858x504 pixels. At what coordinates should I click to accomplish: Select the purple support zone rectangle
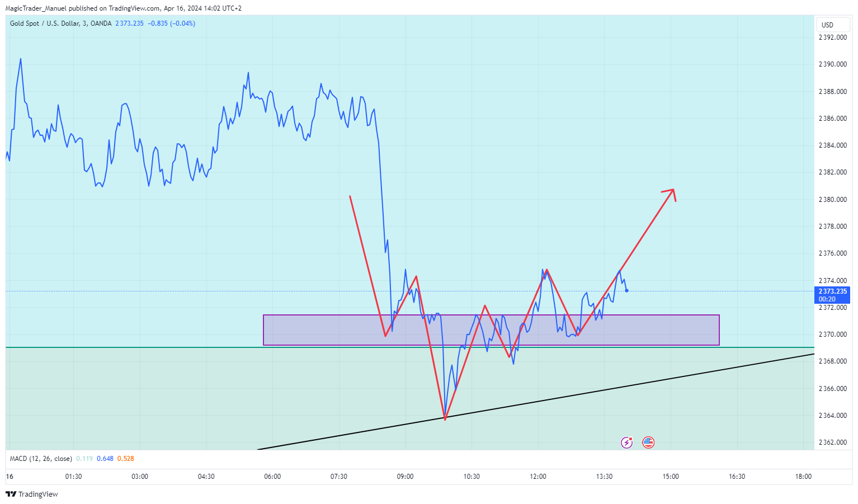pyautogui.click(x=491, y=330)
